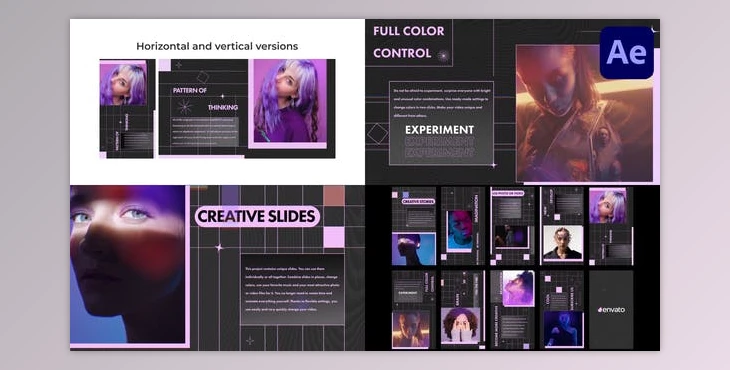
Task: Click the 'CREATIVE SLIDES' pill label
Action: pyautogui.click(x=257, y=216)
